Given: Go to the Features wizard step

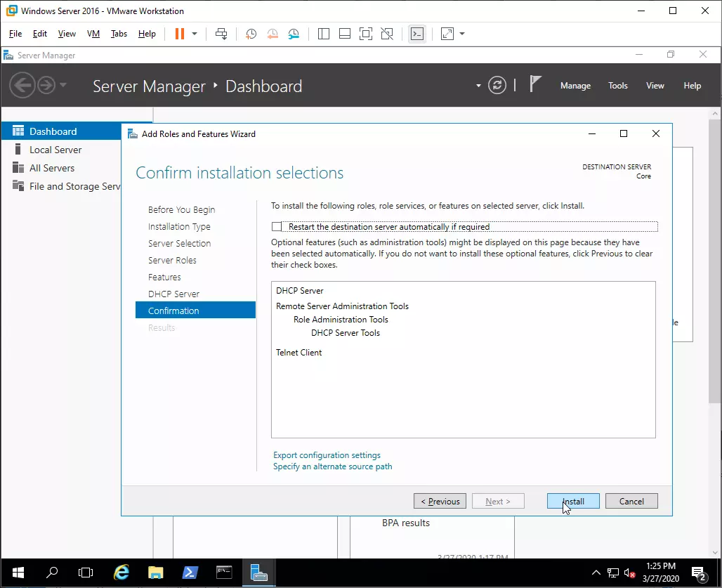Looking at the screenshot, I should pyautogui.click(x=164, y=277).
